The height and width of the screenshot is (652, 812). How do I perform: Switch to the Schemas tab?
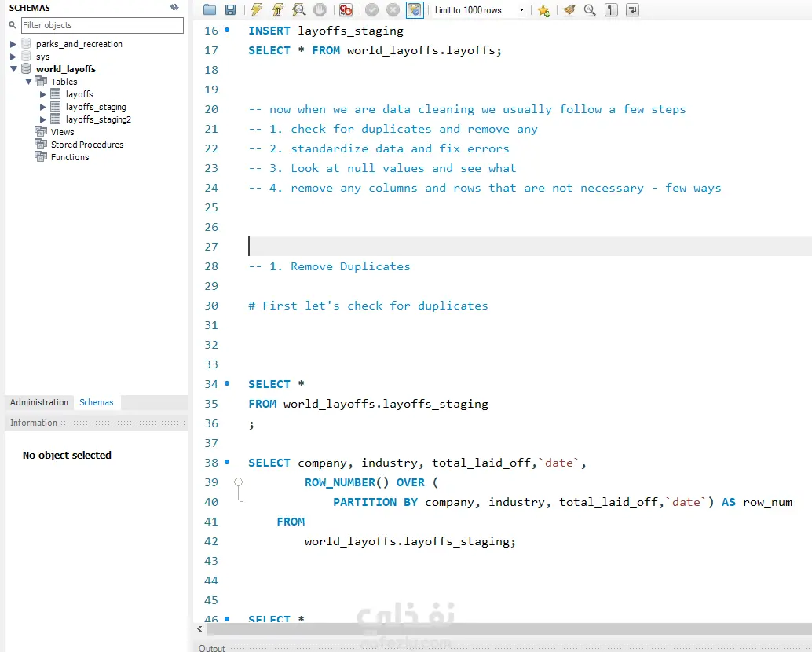[97, 402]
